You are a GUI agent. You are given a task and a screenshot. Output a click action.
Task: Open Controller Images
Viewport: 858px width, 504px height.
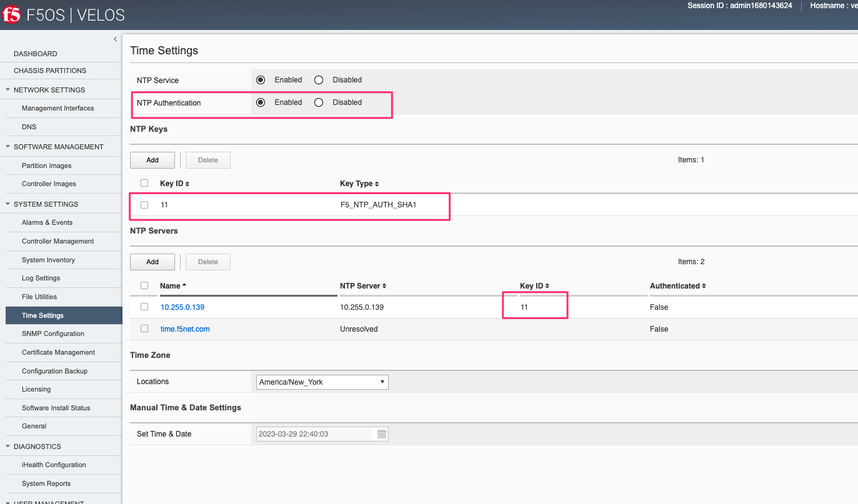pyautogui.click(x=49, y=184)
